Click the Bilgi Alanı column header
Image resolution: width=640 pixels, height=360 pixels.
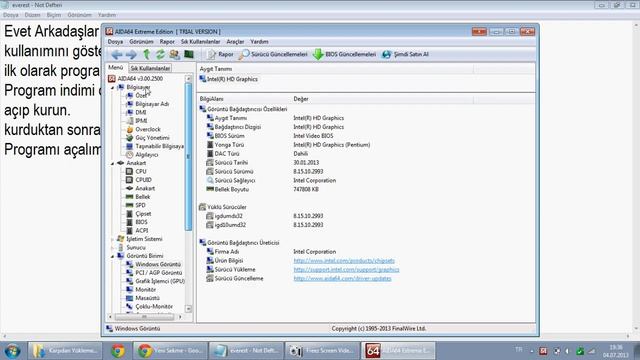coord(211,99)
